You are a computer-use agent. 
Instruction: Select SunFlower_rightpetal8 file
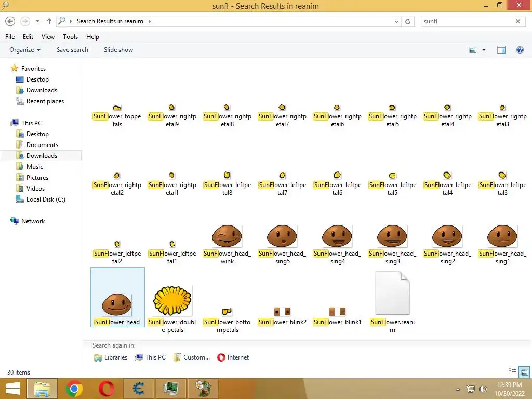227,116
